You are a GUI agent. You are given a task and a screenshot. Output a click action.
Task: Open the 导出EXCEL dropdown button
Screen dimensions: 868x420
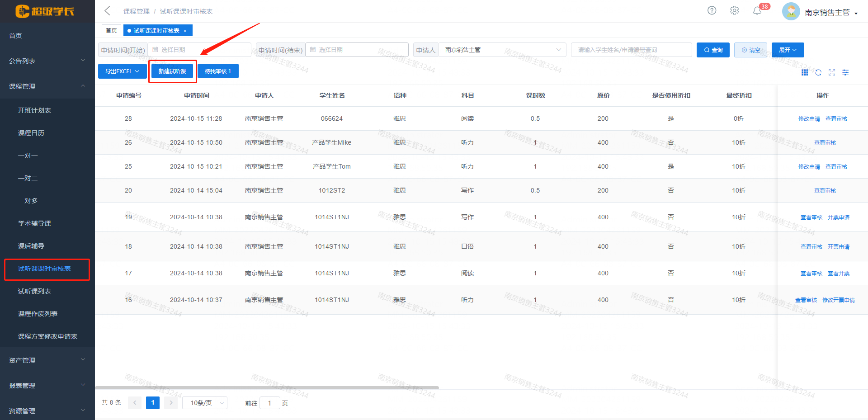click(122, 71)
